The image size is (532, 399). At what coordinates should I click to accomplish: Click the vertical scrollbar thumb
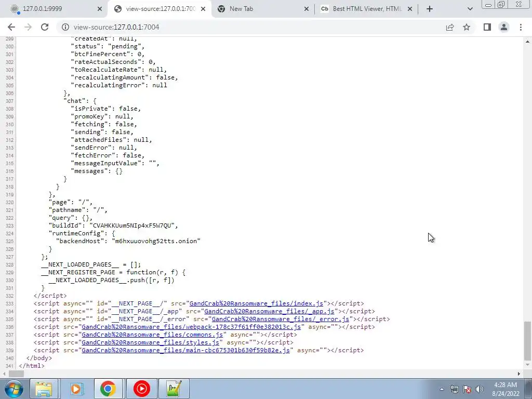[527, 341]
